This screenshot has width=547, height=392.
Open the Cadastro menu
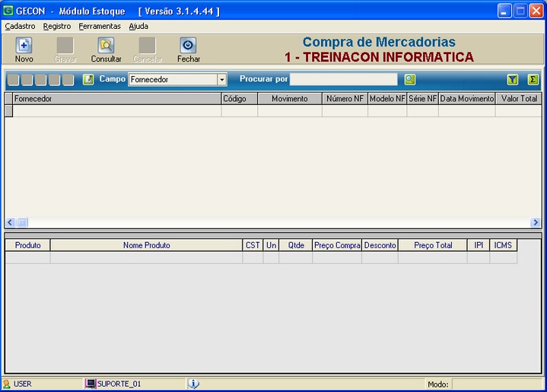pos(20,26)
